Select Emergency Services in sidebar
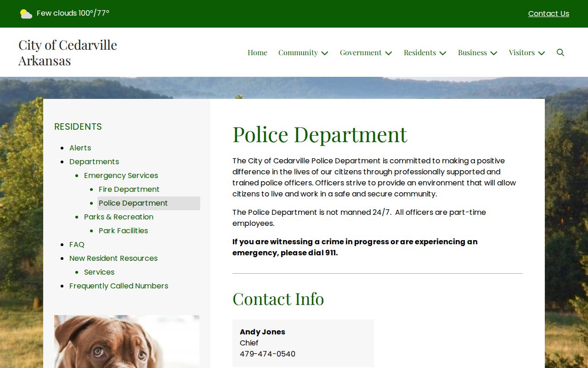Screen dimensions: 588x368 (x=121, y=175)
